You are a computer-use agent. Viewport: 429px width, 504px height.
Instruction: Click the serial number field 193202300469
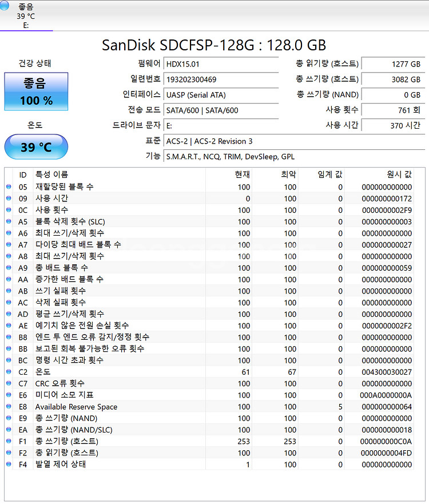tap(221, 80)
